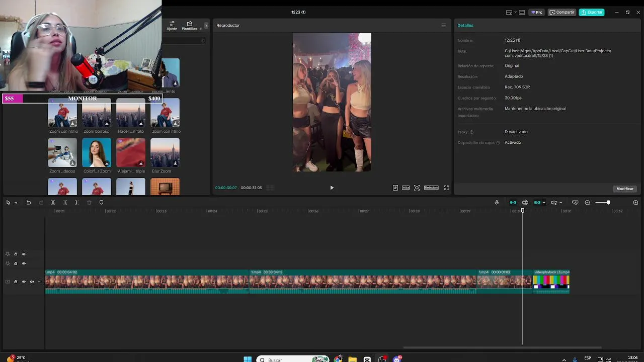The height and width of the screenshot is (362, 644).
Task: Delete right of playhead
Action: 77,203
